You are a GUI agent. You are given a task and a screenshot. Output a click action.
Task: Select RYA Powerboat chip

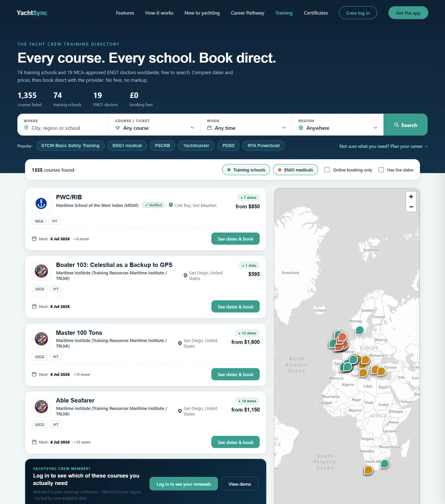263,146
